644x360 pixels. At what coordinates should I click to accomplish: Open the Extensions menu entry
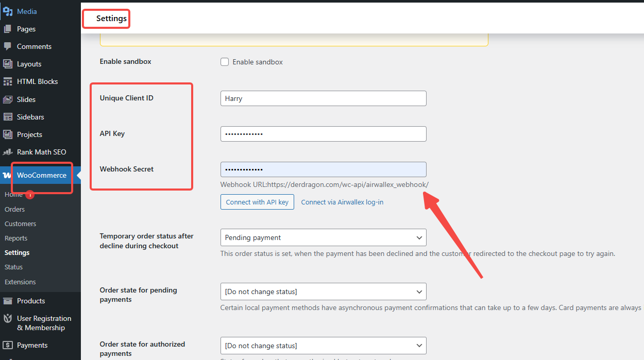click(20, 282)
